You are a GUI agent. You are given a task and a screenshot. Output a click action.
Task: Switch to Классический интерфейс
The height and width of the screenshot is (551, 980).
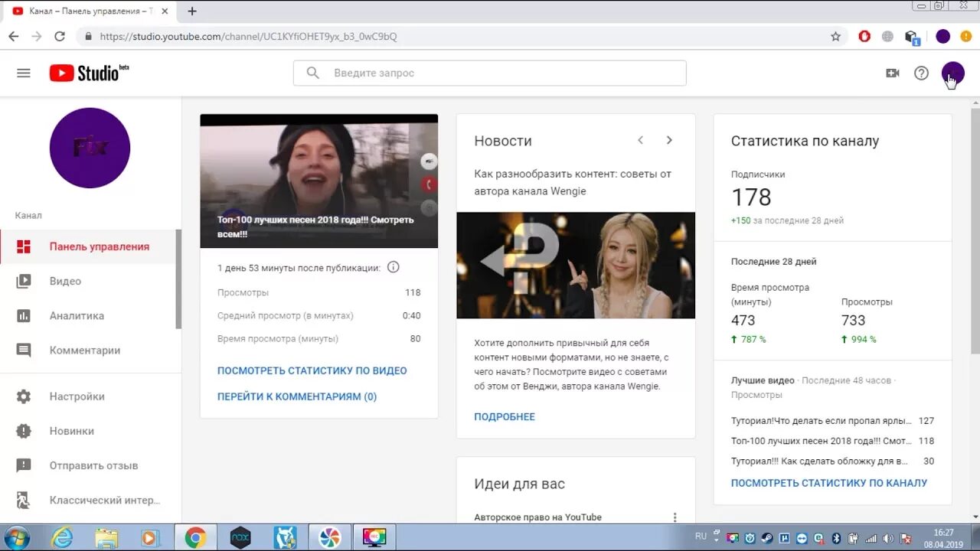tap(88, 500)
